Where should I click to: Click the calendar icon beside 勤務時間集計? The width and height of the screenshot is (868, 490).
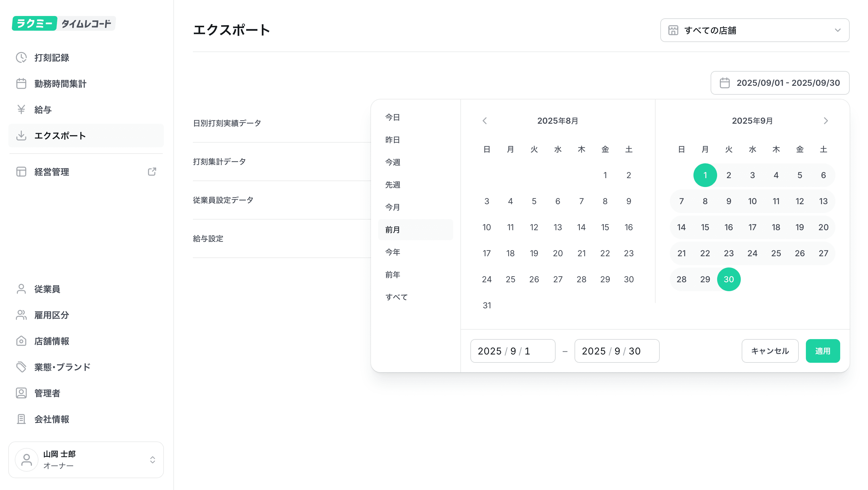pos(21,83)
